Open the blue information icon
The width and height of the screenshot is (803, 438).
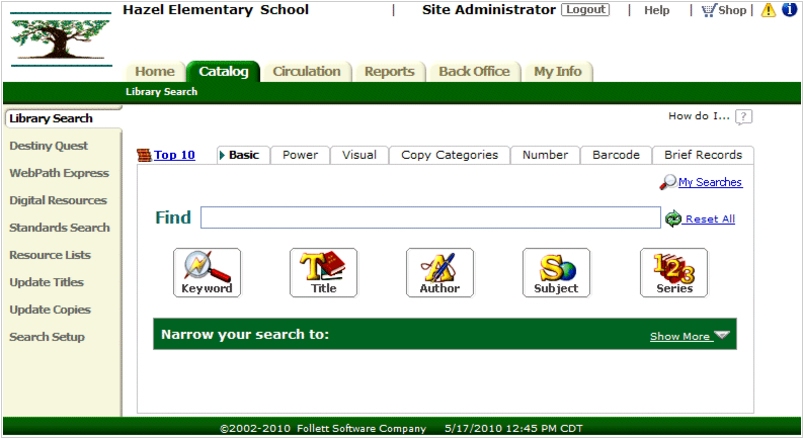coord(789,10)
